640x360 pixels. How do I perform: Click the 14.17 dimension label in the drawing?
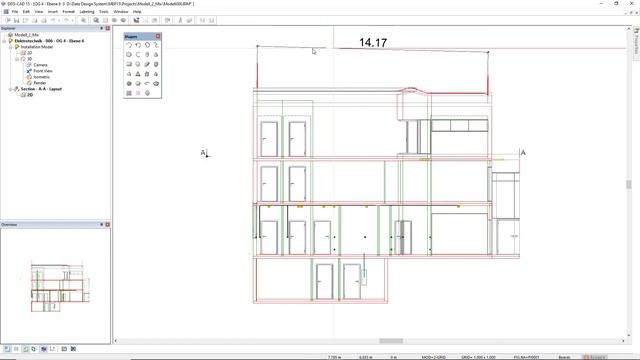tap(373, 42)
